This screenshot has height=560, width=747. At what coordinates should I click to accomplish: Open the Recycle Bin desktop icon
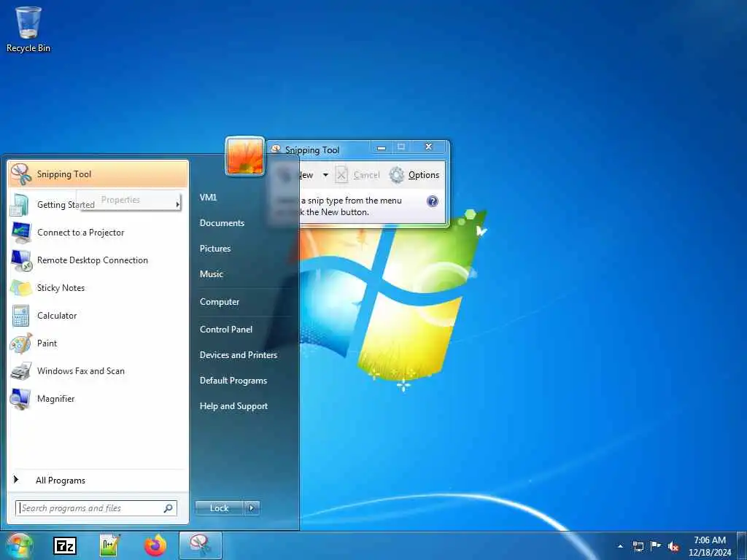point(28,29)
